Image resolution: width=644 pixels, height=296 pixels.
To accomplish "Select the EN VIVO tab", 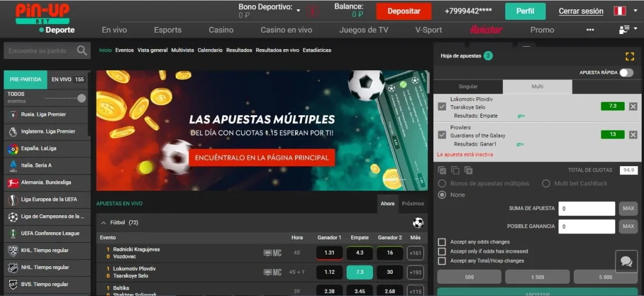I will tap(68, 80).
